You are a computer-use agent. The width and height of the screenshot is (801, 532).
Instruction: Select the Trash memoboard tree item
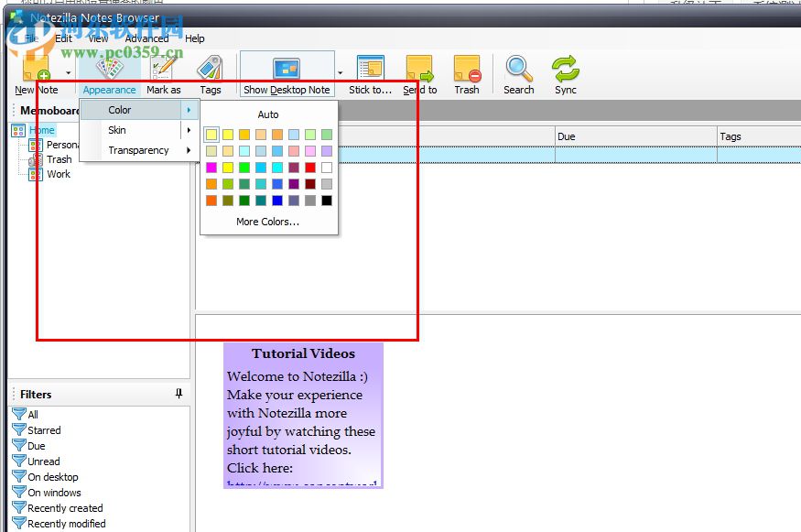tap(60, 159)
